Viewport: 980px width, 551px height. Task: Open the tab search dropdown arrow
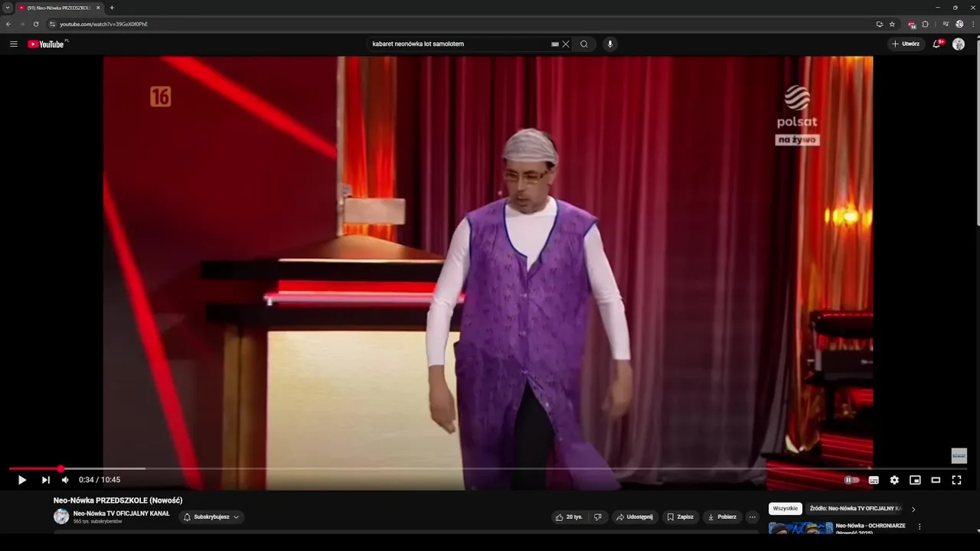tap(8, 8)
